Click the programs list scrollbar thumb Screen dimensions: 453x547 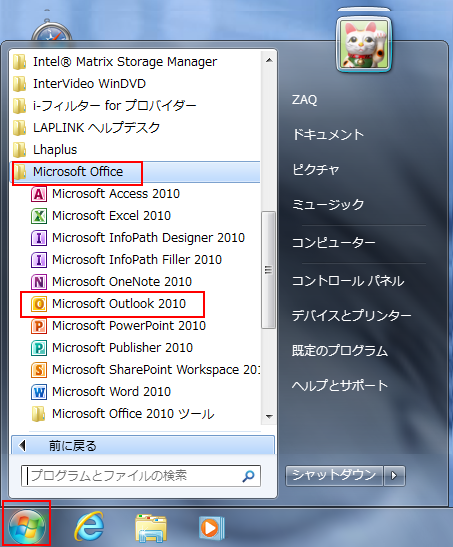click(x=269, y=270)
